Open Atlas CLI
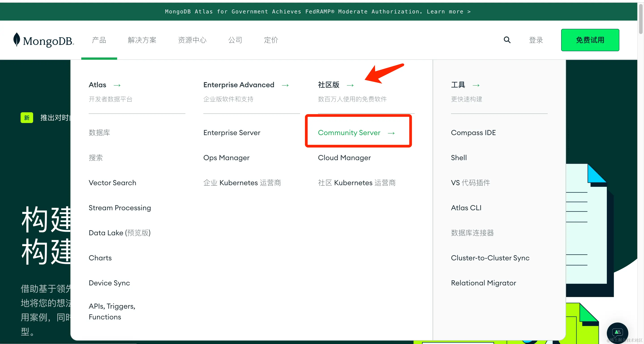The image size is (644, 344). tap(466, 208)
